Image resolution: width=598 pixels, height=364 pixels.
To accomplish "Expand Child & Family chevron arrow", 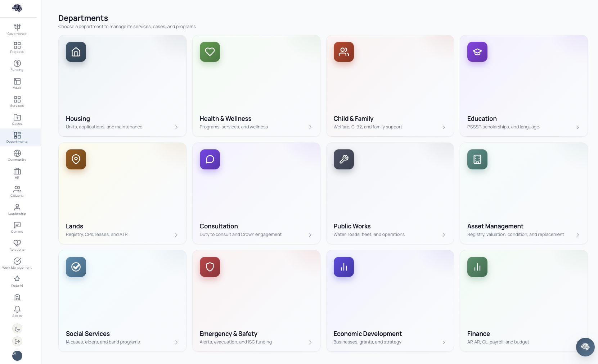I will click(444, 127).
